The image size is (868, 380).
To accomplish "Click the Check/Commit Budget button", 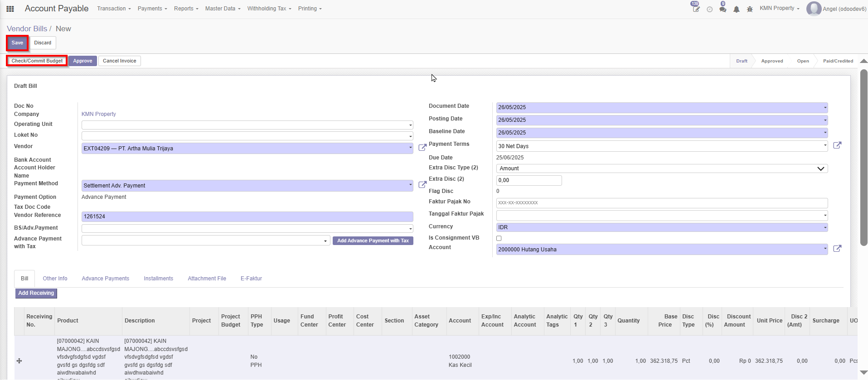I will pos(37,61).
